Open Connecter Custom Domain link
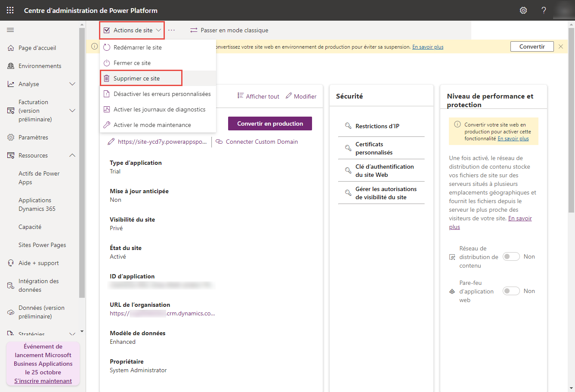 pyautogui.click(x=257, y=142)
